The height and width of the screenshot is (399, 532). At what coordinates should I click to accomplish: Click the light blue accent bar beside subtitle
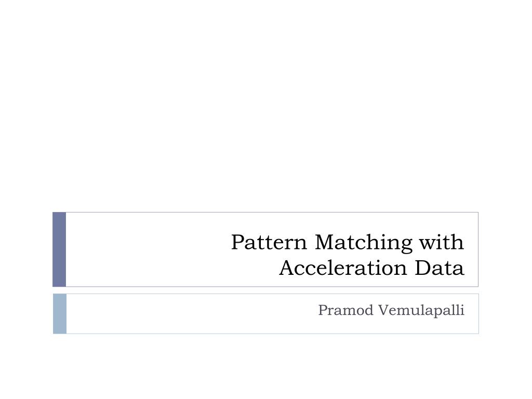(60, 314)
